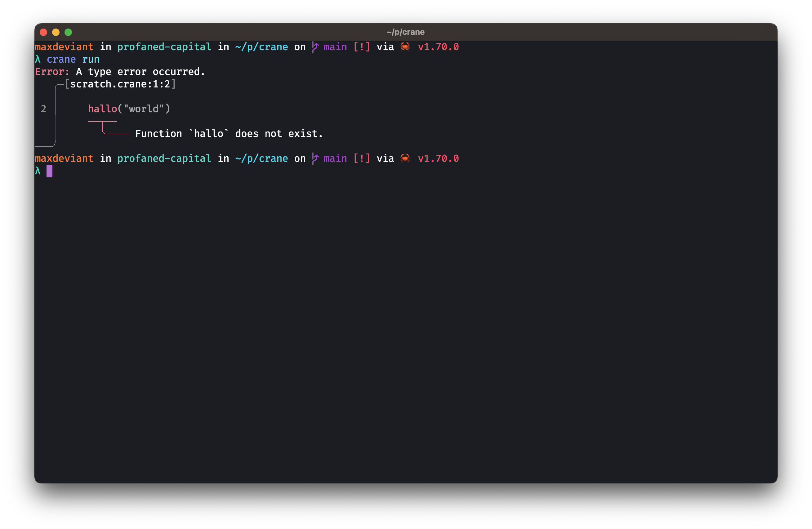This screenshot has width=812, height=529.
Task: Click the ~/p/crane path in first prompt
Action: [x=261, y=47]
